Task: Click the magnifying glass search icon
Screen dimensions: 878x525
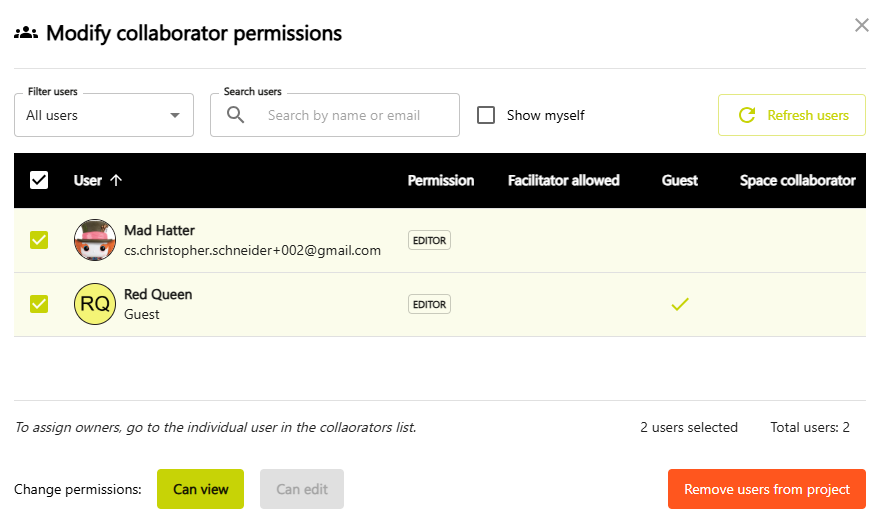Action: pos(235,115)
